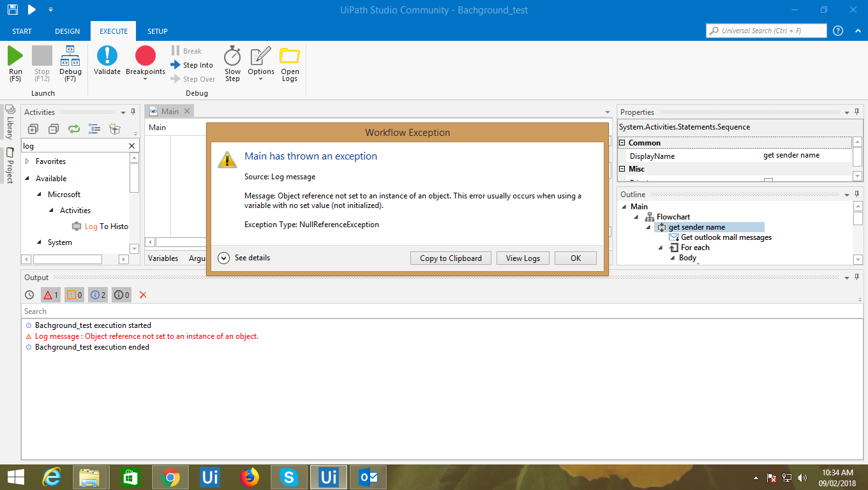868x490 pixels.
Task: Click Step Into in the Debug group
Action: 192,65
